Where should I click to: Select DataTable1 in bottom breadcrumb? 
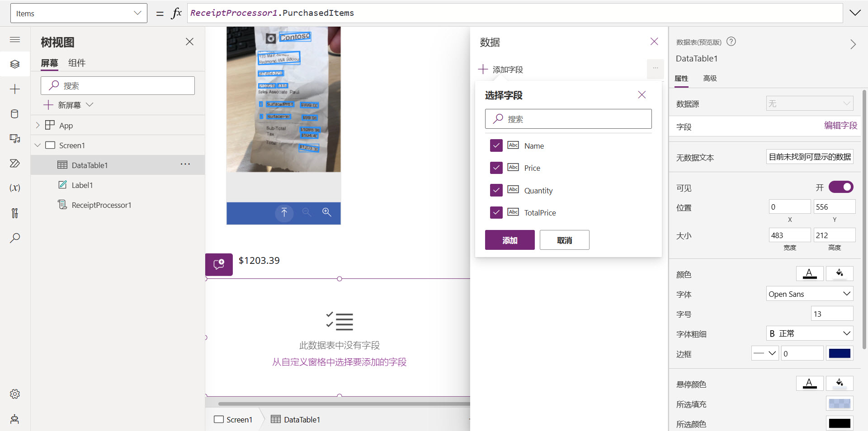[296, 419]
